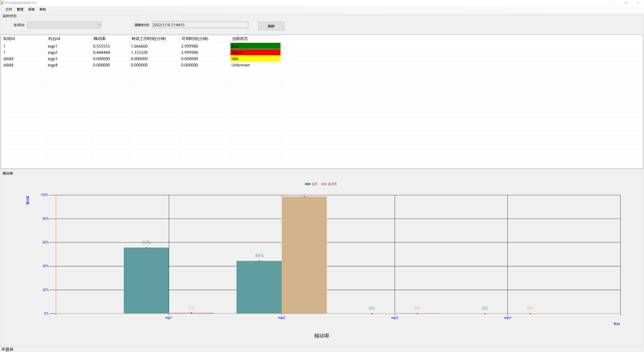The width and height of the screenshot is (644, 352).
Task: Open the 文件 menu
Action: click(x=9, y=10)
